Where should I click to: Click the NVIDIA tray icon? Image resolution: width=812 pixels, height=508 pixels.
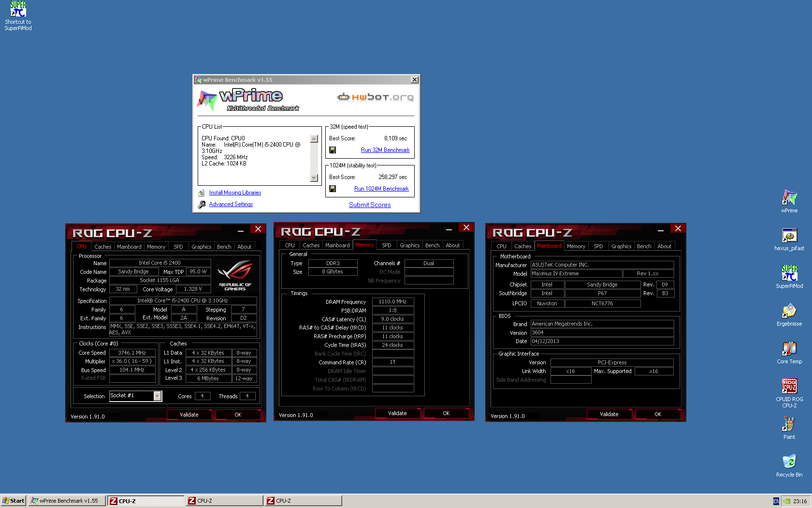pyautogui.click(x=787, y=501)
